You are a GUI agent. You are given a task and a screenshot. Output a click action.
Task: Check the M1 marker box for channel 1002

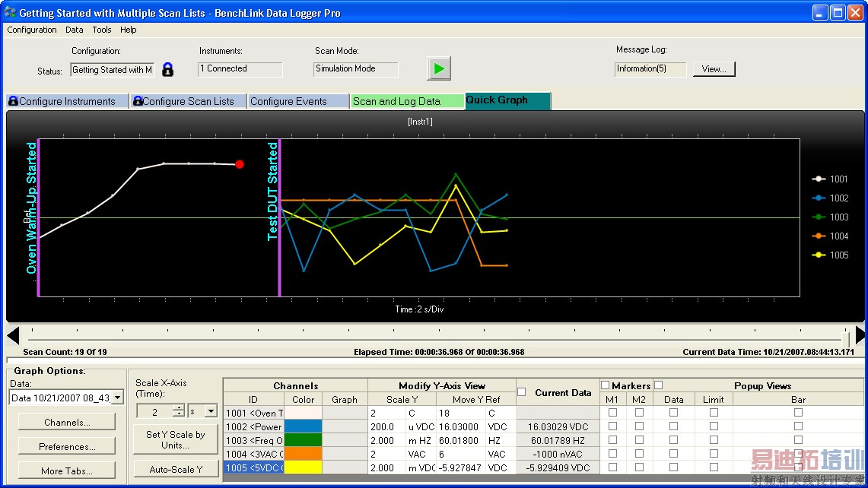[612, 426]
